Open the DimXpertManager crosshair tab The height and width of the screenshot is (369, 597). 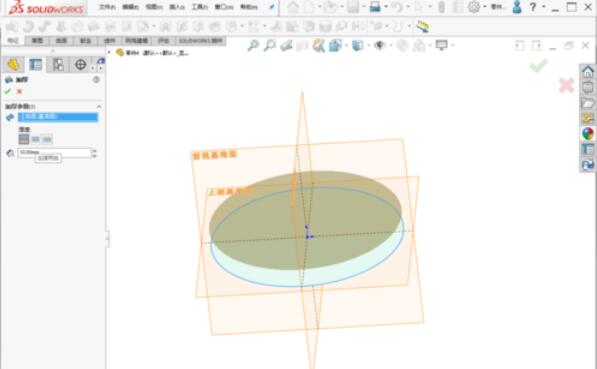(80, 64)
